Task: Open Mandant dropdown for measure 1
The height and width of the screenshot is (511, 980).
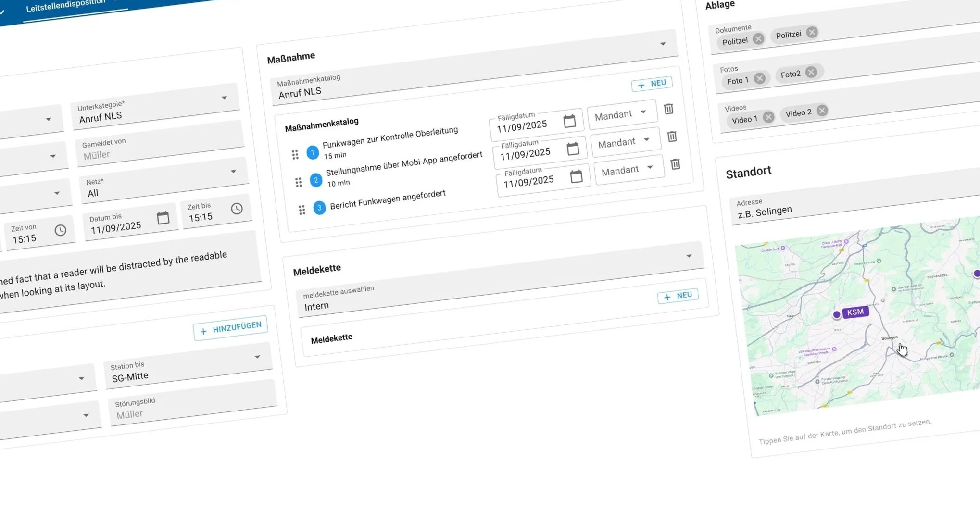Action: [x=622, y=114]
